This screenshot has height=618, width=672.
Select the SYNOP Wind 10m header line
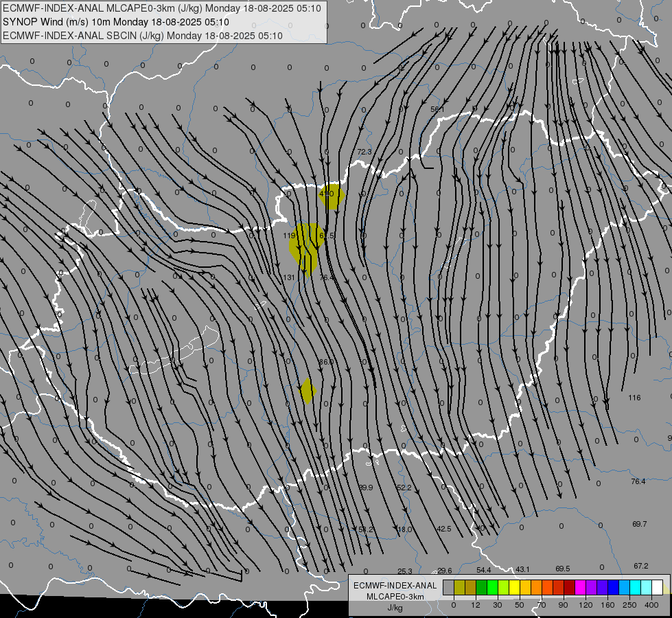tap(116, 22)
